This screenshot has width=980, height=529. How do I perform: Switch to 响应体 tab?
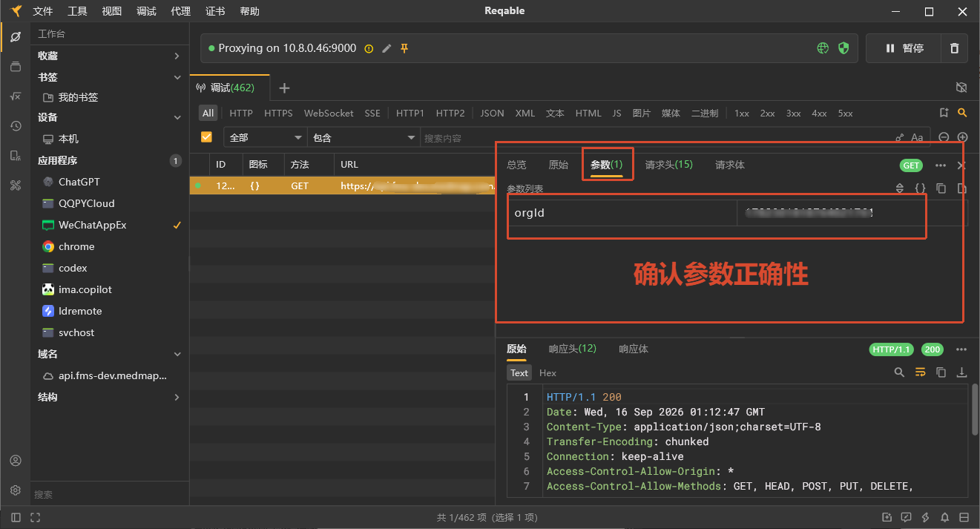pyautogui.click(x=634, y=349)
